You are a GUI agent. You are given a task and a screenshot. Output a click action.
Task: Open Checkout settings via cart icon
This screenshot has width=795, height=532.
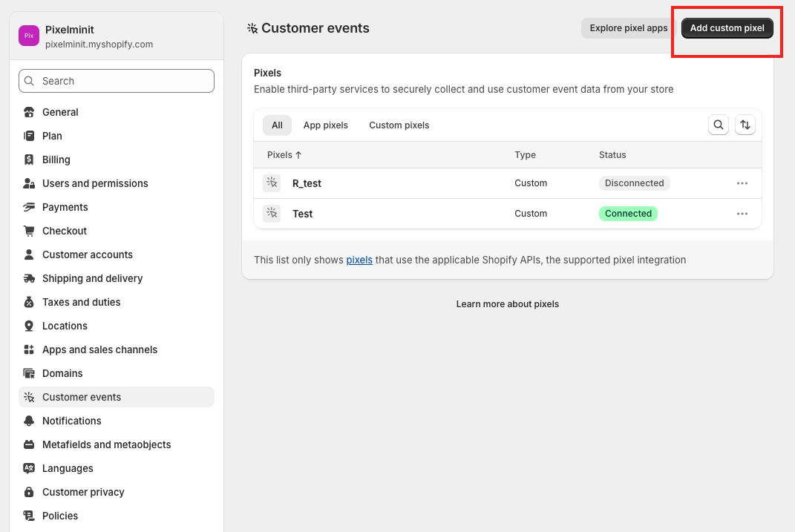coord(29,231)
